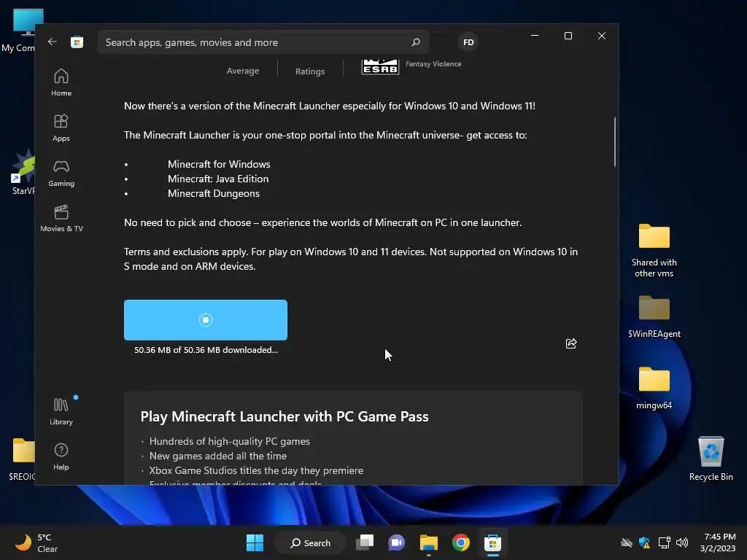
Task: Open Task View from the taskbar
Action: pos(365,542)
